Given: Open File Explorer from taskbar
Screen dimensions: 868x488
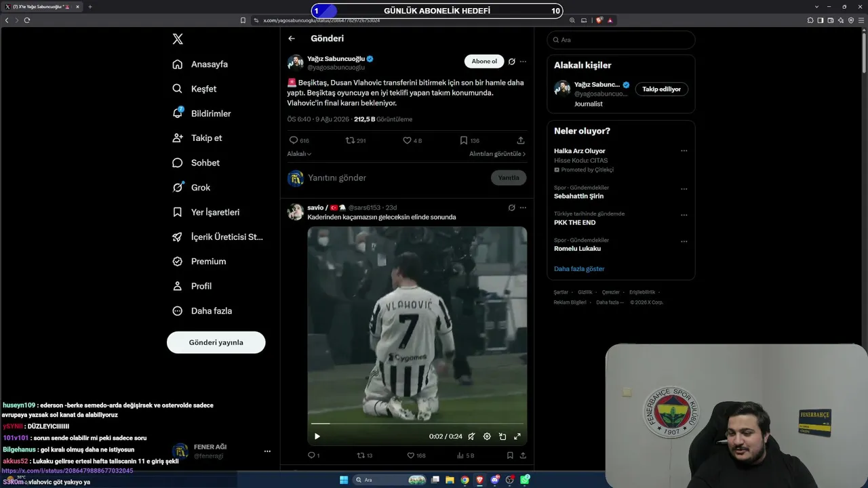Looking at the screenshot, I should [450, 480].
